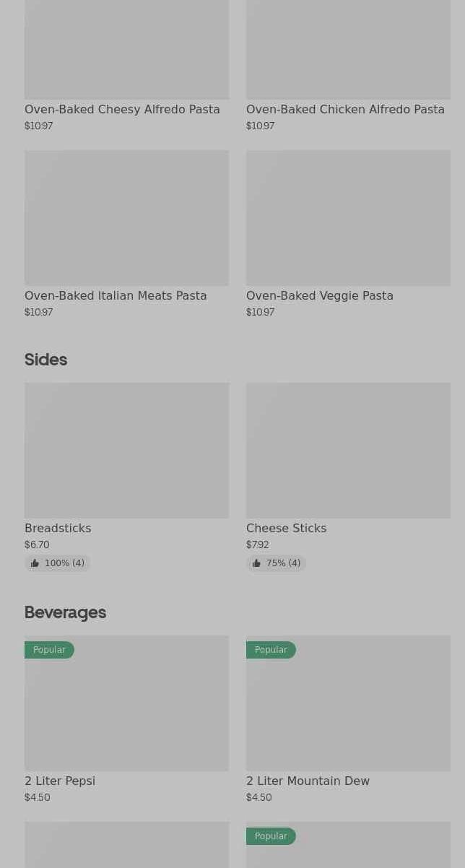Open Oven-Baked Italian Meats Pasta image

126,217
